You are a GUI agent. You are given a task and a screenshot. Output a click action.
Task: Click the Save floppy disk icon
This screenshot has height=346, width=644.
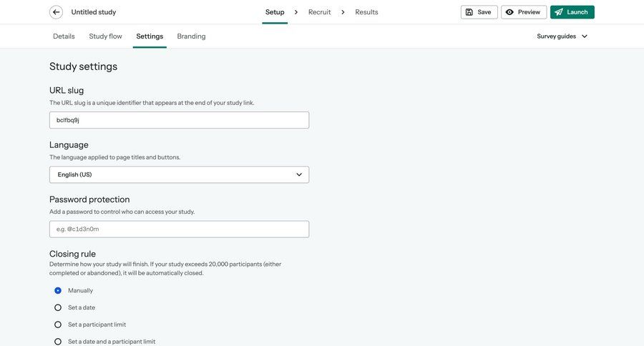469,12
